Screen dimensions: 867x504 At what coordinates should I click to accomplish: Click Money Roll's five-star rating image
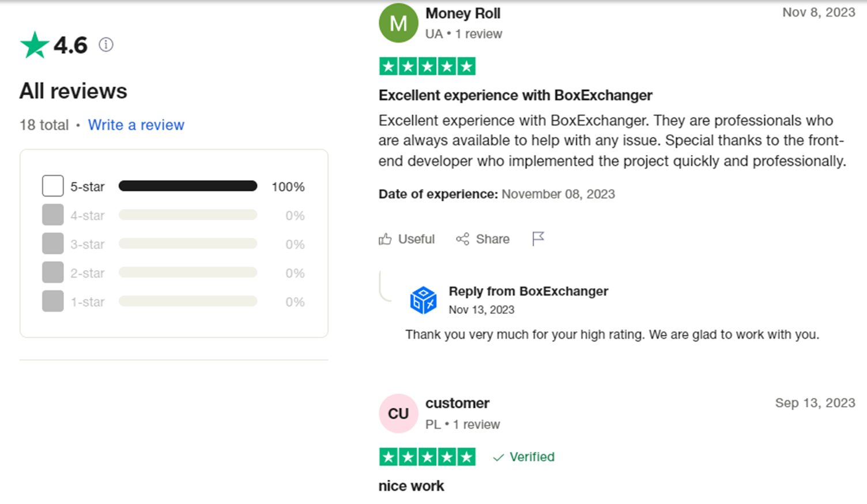427,67
